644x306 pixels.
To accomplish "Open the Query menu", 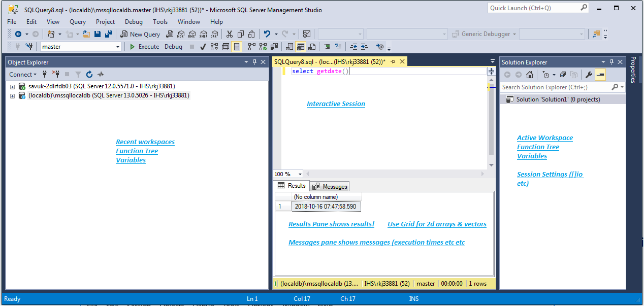I will (78, 22).
